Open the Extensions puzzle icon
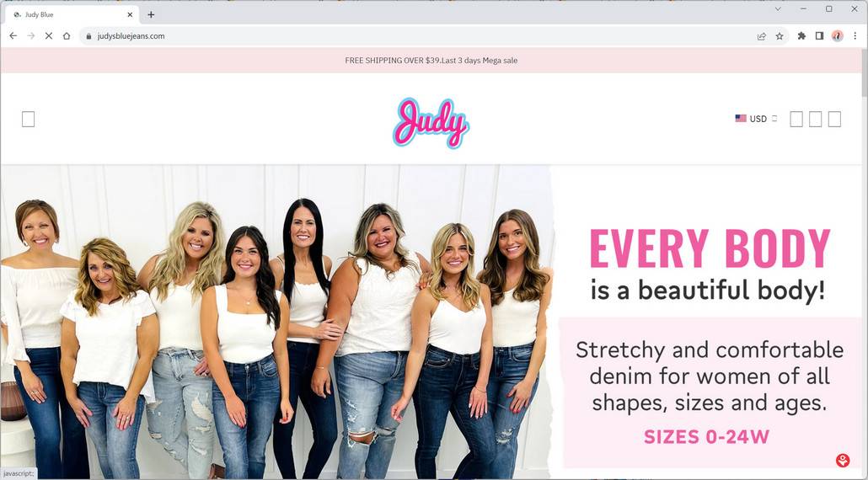868x480 pixels. point(801,36)
